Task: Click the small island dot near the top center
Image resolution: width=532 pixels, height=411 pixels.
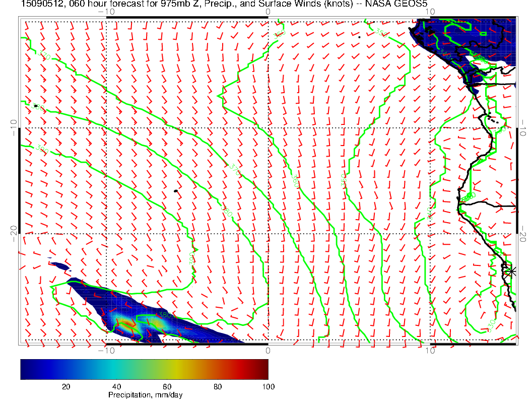Action: click(x=359, y=37)
